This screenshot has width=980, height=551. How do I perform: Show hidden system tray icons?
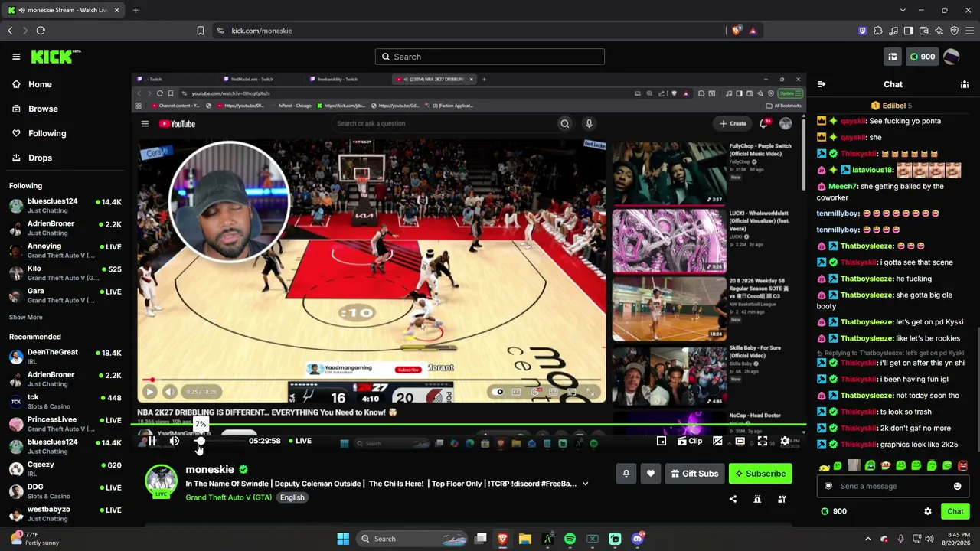click(x=867, y=539)
